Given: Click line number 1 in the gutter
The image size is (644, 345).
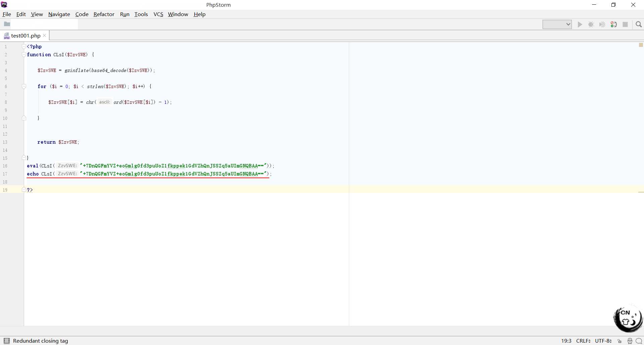Looking at the screenshot, I should [6, 47].
